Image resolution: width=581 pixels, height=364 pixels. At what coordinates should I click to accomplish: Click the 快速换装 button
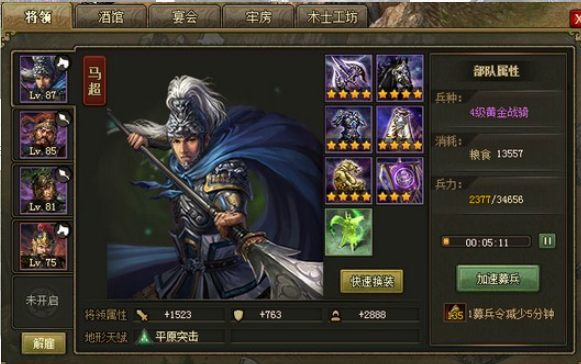[371, 282]
